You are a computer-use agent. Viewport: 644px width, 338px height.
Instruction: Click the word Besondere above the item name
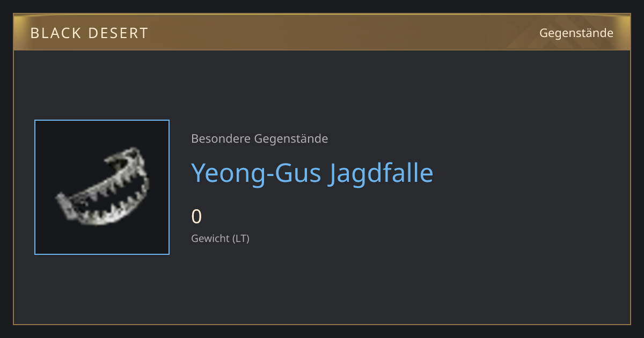point(221,139)
